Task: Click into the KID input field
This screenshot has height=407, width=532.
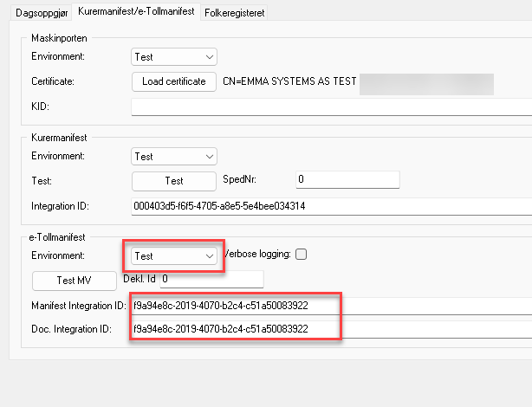Action: click(329, 107)
